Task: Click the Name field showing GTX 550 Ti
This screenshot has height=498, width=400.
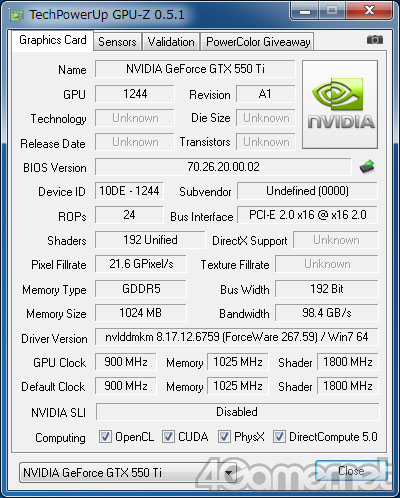Action: point(195,69)
